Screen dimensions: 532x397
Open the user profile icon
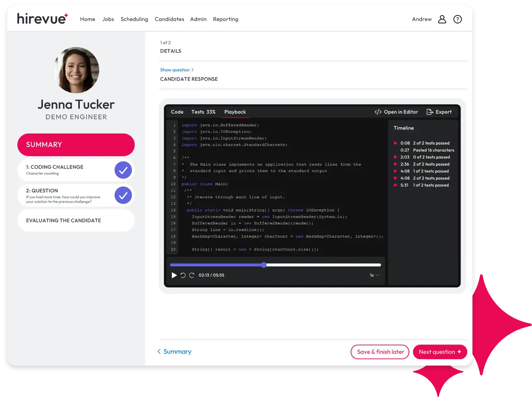[x=442, y=19]
